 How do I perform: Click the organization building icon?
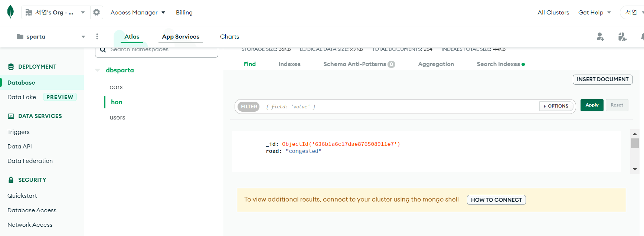pyautogui.click(x=29, y=12)
